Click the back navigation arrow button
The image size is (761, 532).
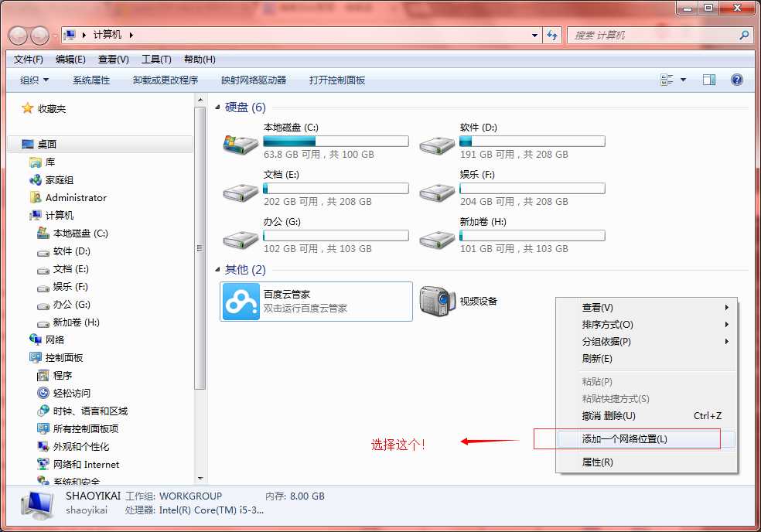(18, 35)
